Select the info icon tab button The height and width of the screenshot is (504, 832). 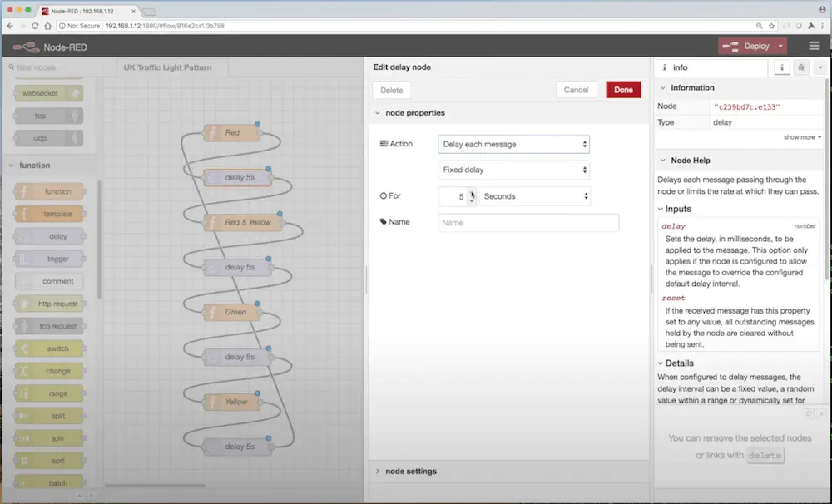tap(782, 67)
